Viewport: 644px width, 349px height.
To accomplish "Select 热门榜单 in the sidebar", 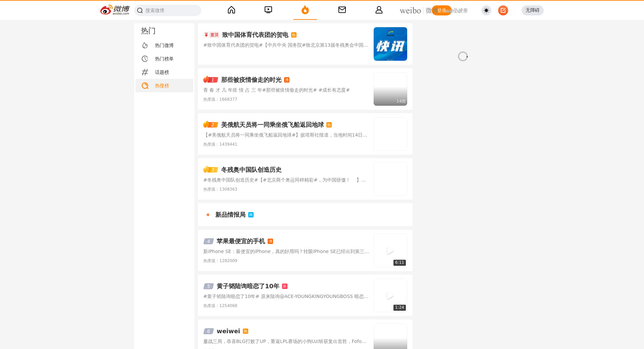I will (x=164, y=59).
